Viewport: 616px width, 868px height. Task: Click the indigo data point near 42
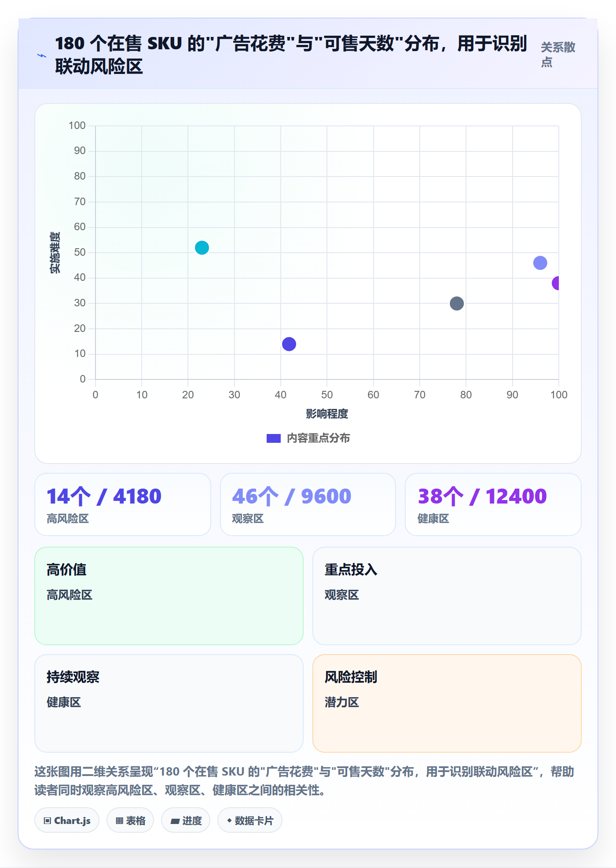coord(289,344)
